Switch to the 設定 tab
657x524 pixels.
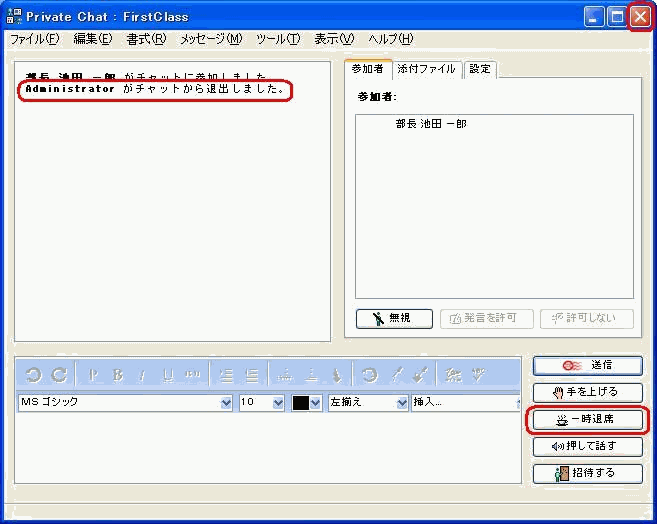click(x=480, y=69)
